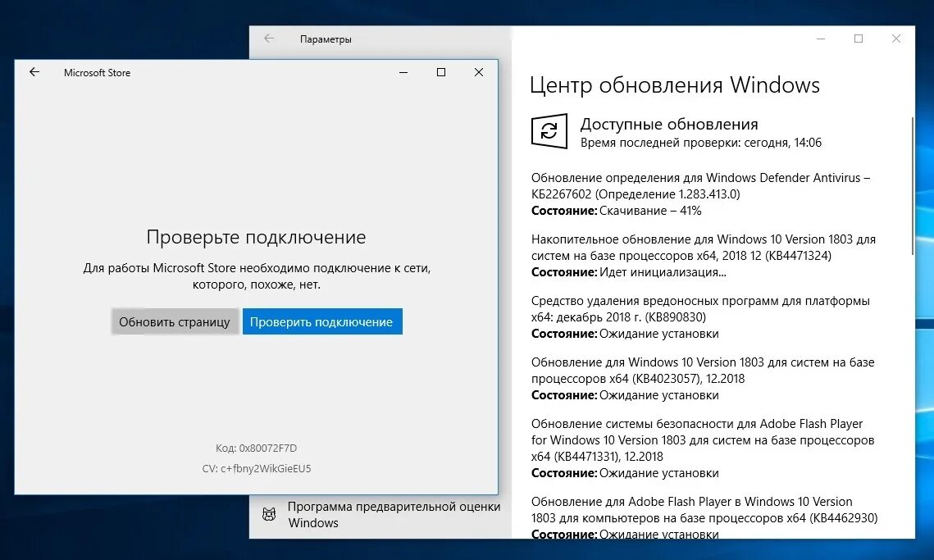The height and width of the screenshot is (560, 934).
Task: Click the Microsoft Store window title
Action: [97, 73]
